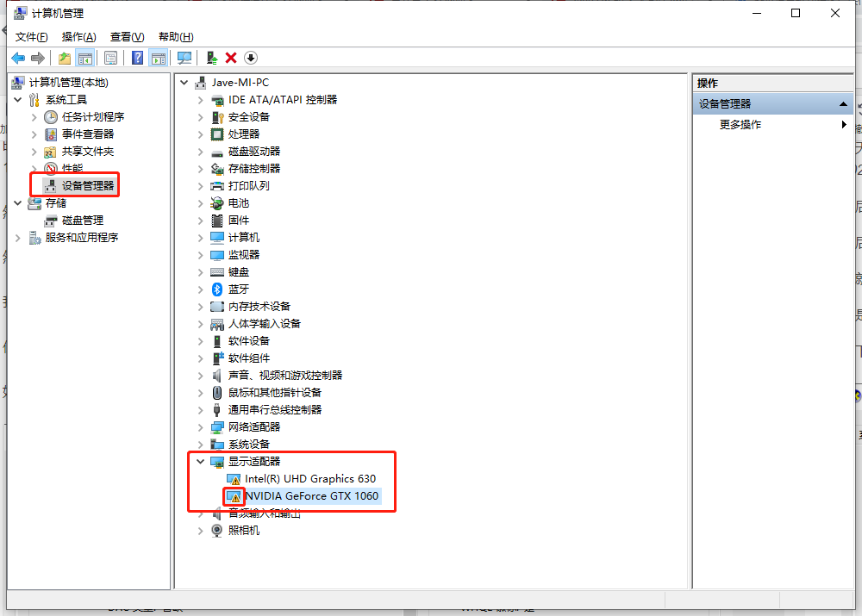Maximize the 计算机管理 window
The image size is (862, 616).
click(796, 13)
